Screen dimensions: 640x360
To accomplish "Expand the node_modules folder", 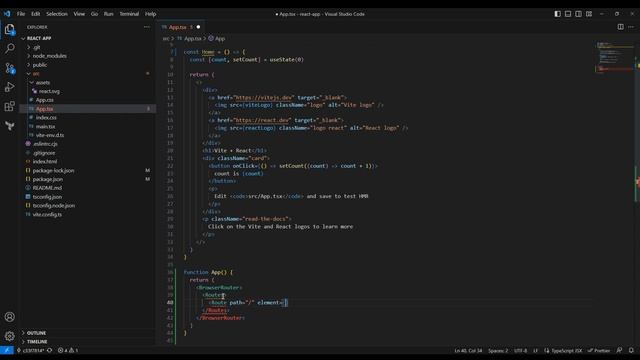I will (x=49, y=56).
